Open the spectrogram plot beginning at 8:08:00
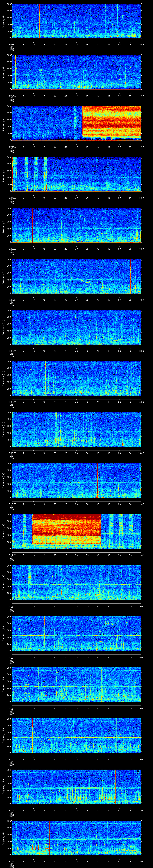Image resolution: width=153 pixels, height=868 pixels. click(x=77, y=378)
